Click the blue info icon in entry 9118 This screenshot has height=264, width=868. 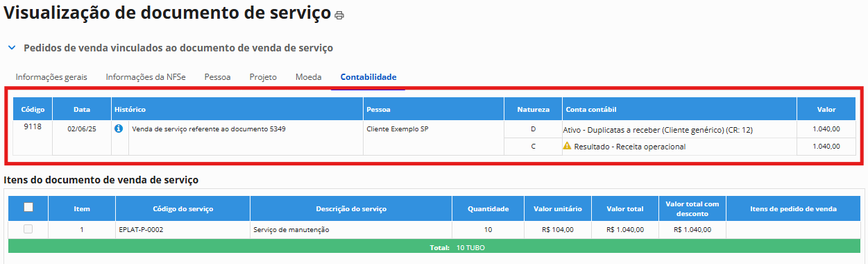(x=119, y=129)
